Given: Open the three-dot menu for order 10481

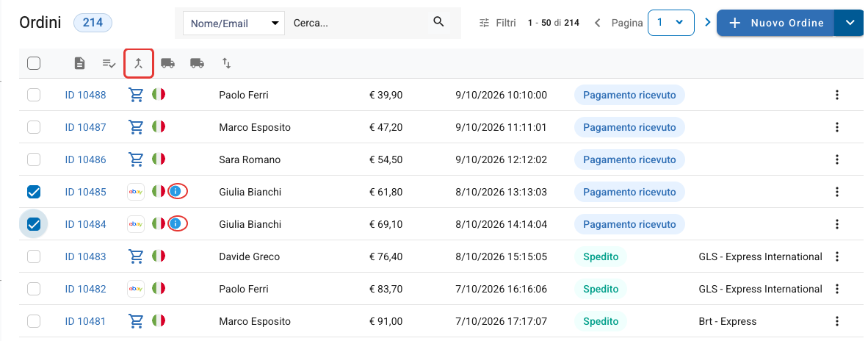Looking at the screenshot, I should 837,321.
